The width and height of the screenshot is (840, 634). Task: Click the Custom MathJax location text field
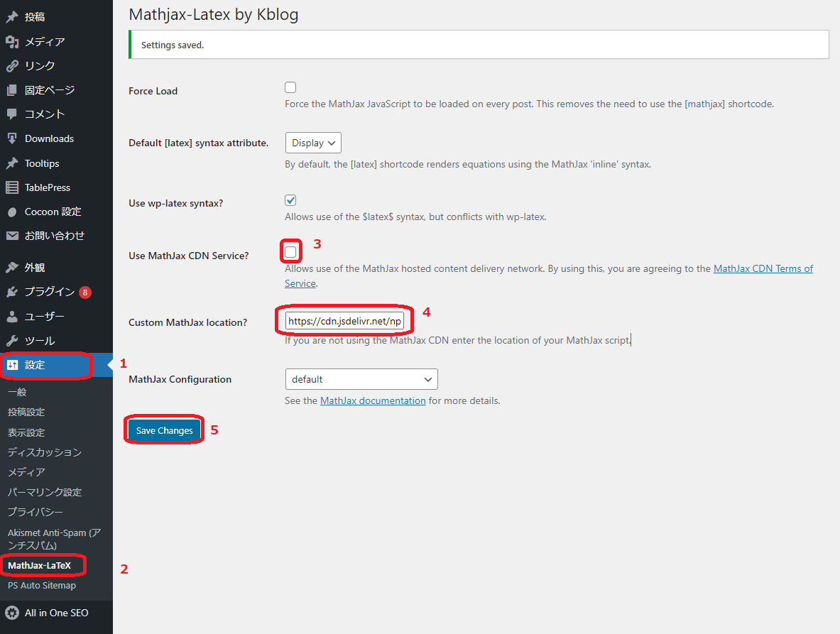coord(345,322)
